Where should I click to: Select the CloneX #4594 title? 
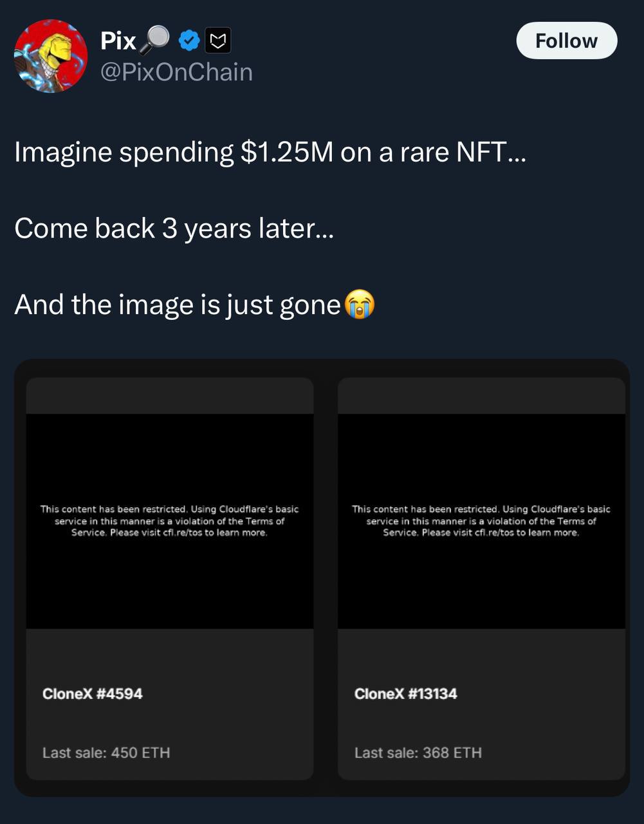point(93,693)
